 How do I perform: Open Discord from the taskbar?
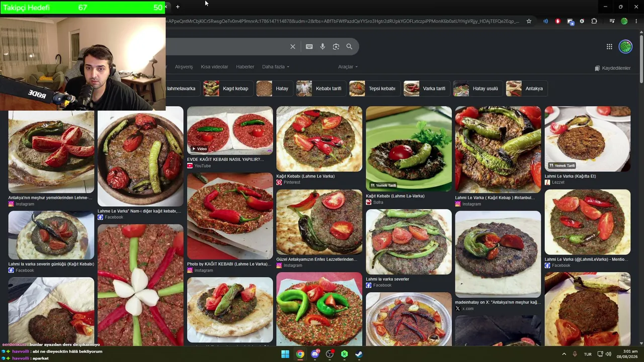tap(315, 354)
